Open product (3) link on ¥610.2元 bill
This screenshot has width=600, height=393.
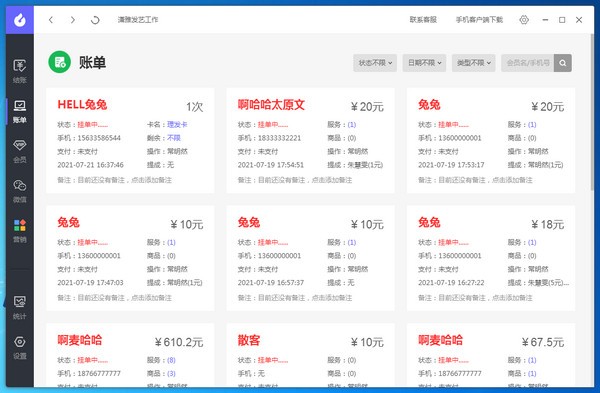coord(171,373)
